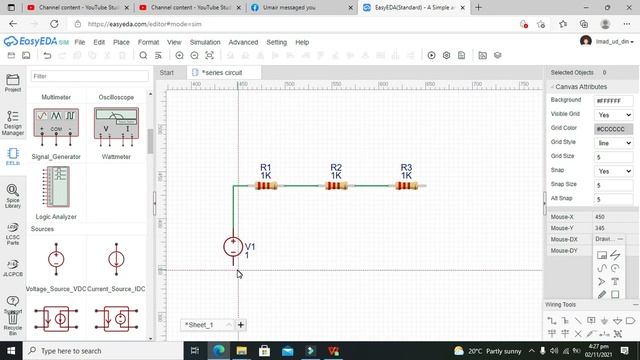Switch to the Start tab

click(x=167, y=73)
